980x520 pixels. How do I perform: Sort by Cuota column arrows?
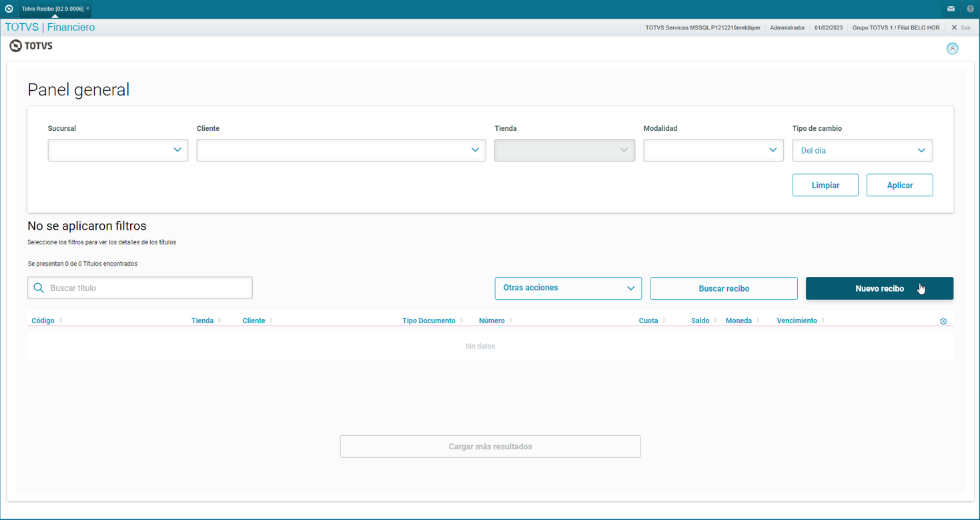[x=664, y=320]
